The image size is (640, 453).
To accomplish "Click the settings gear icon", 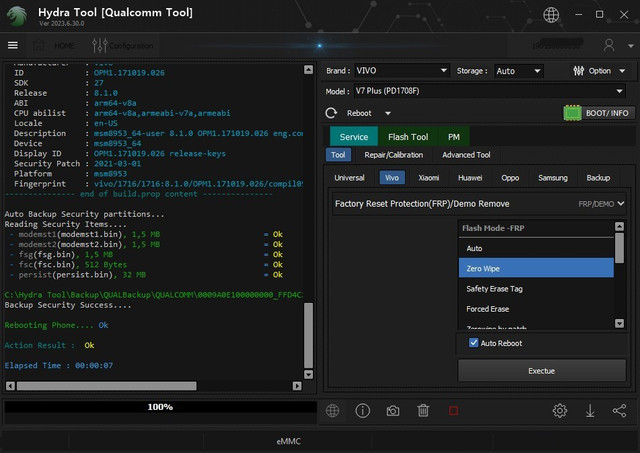I will click(x=560, y=410).
